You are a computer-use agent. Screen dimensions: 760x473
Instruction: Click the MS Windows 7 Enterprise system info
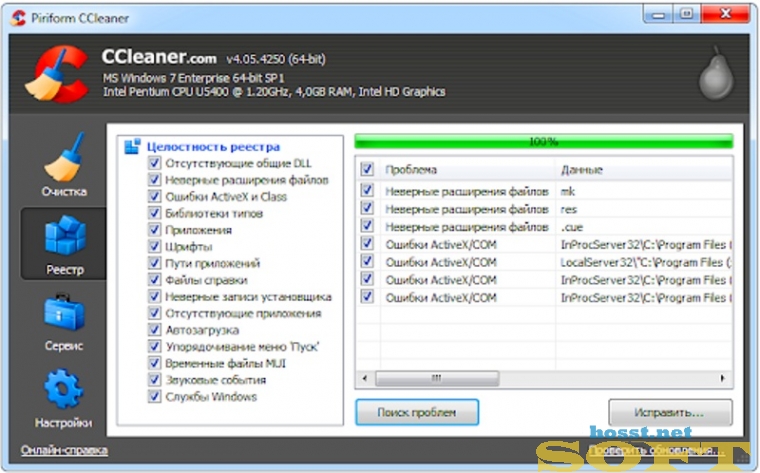pyautogui.click(x=193, y=78)
